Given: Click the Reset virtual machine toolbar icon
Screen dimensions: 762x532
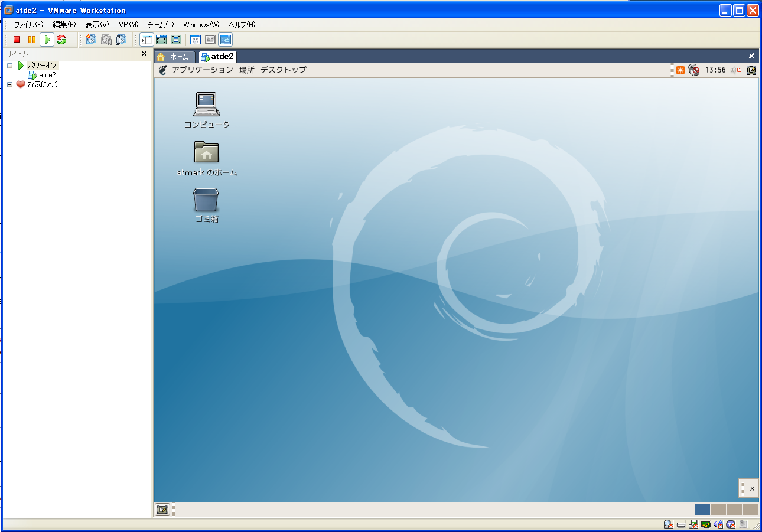Looking at the screenshot, I should tap(61, 40).
